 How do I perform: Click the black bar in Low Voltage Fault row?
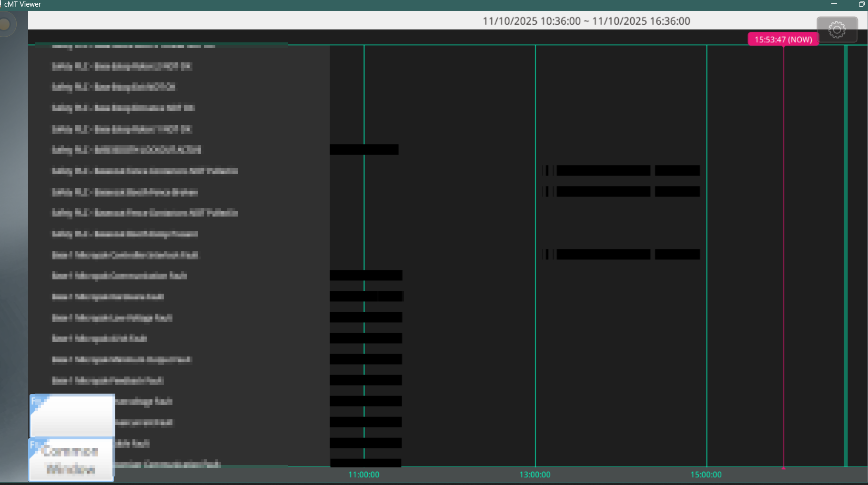(x=365, y=317)
